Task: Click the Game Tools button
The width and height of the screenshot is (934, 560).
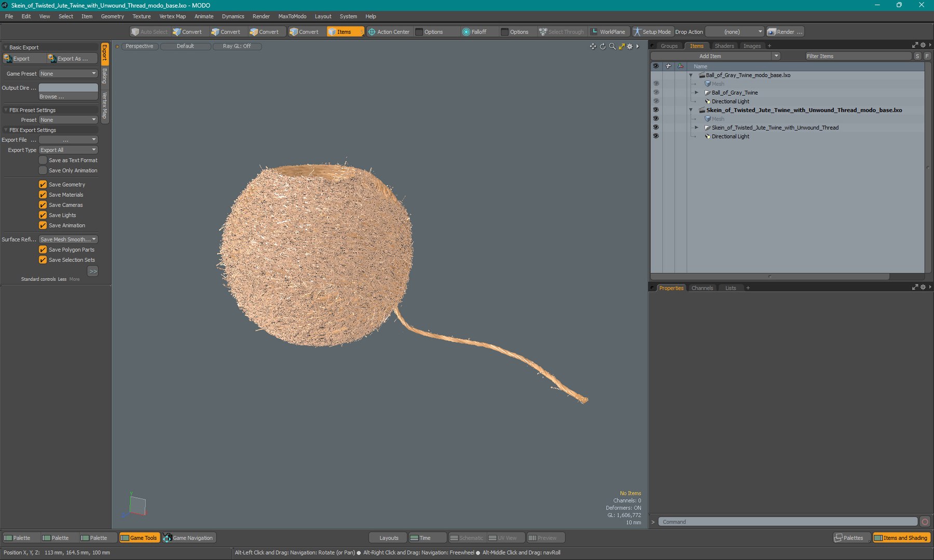Action: (x=139, y=538)
